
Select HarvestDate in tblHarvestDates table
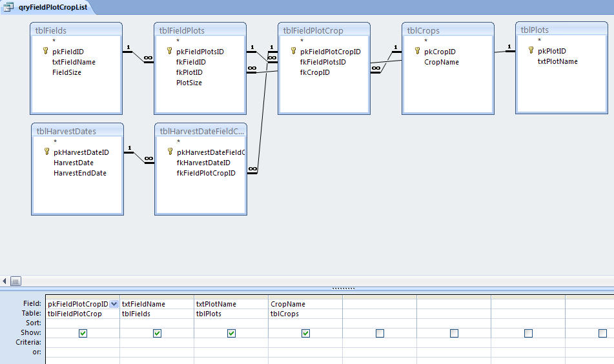tap(73, 163)
